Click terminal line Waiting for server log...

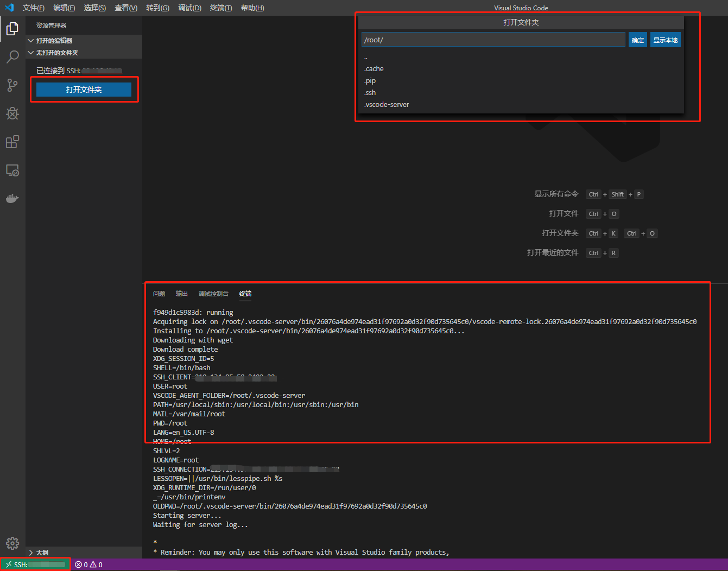coord(200,525)
